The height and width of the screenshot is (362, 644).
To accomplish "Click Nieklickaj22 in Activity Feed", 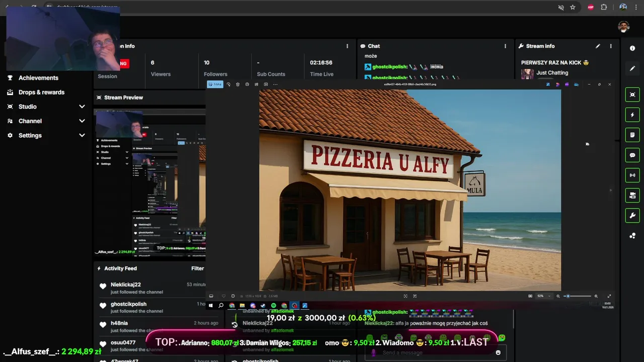I will (126, 285).
